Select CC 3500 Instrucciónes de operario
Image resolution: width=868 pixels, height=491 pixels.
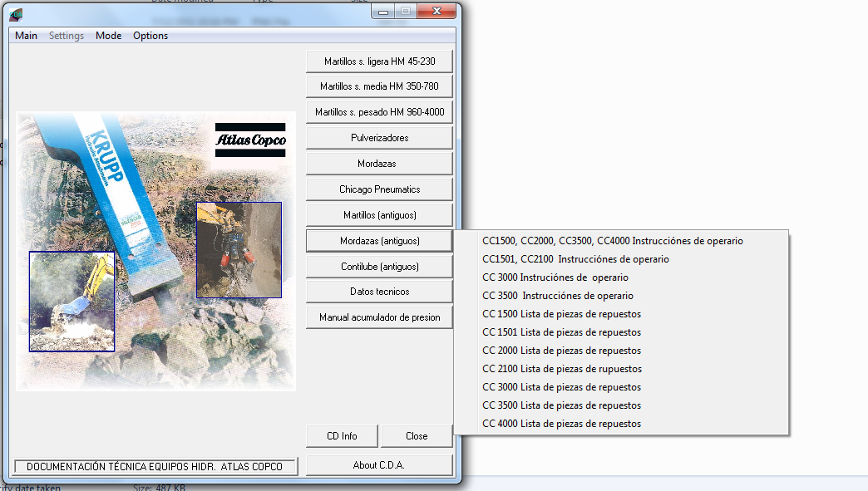coord(621,295)
